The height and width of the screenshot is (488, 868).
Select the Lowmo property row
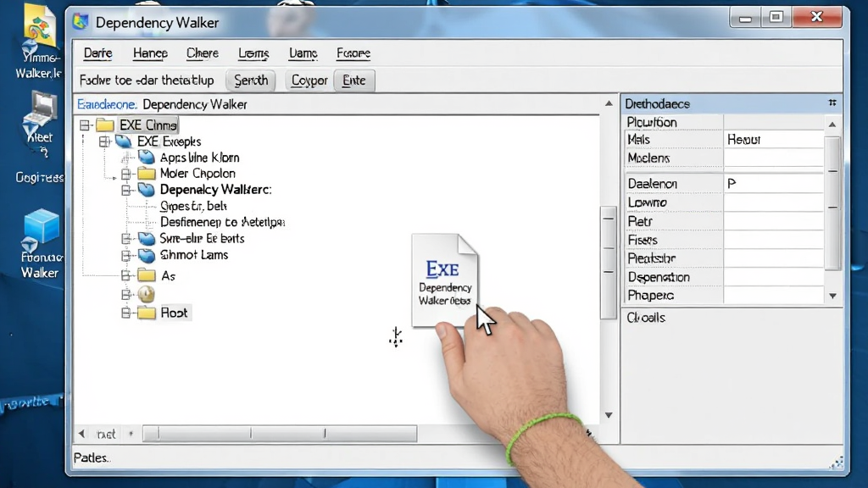(x=724, y=202)
